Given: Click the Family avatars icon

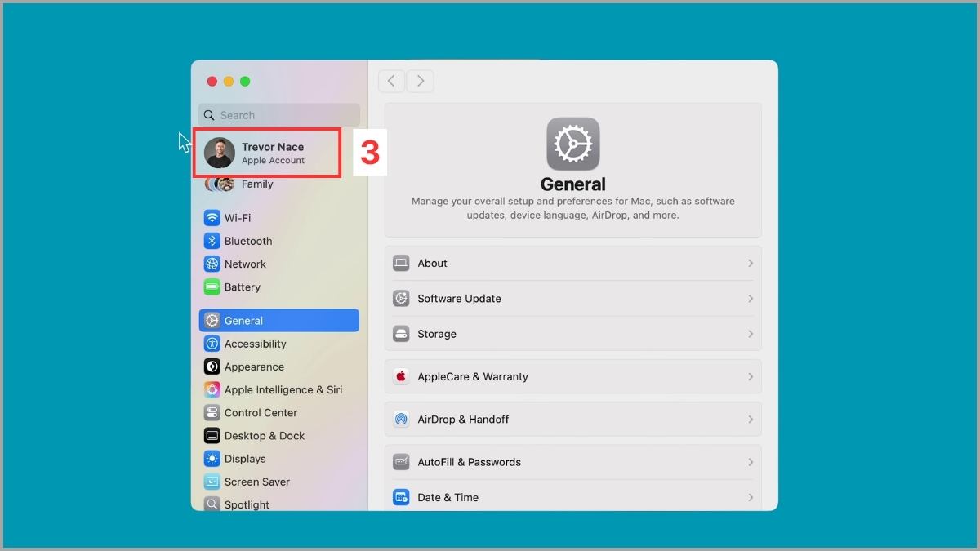Looking at the screenshot, I should point(220,184).
